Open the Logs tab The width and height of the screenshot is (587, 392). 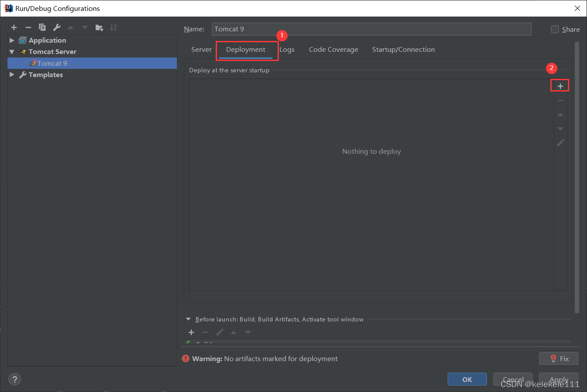(x=287, y=50)
